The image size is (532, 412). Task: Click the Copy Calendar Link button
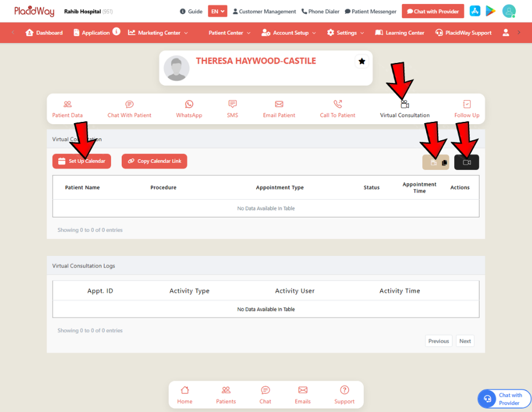tap(154, 161)
